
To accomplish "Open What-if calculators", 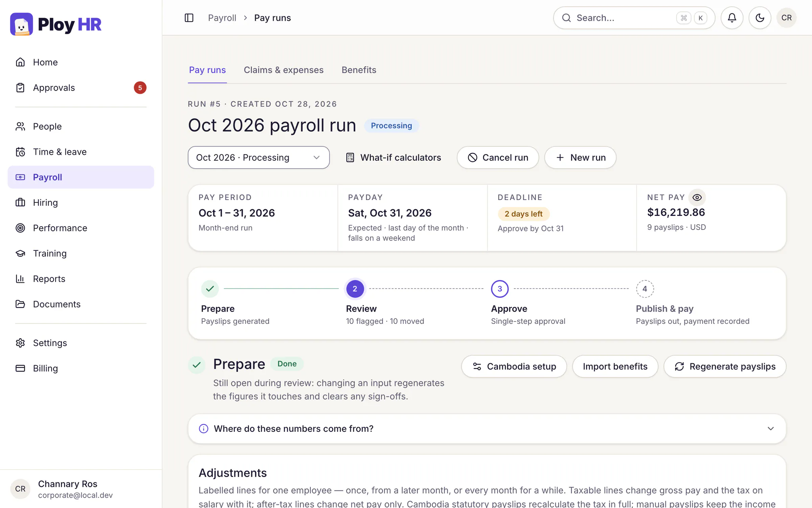I will 394,158.
